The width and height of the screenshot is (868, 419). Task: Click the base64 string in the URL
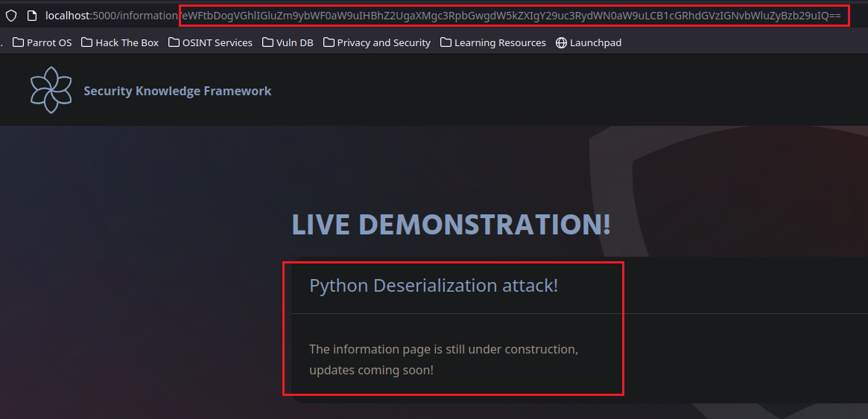[513, 16]
